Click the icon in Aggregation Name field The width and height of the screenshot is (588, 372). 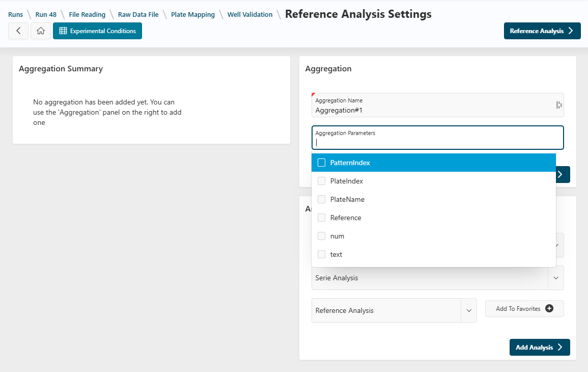(559, 105)
